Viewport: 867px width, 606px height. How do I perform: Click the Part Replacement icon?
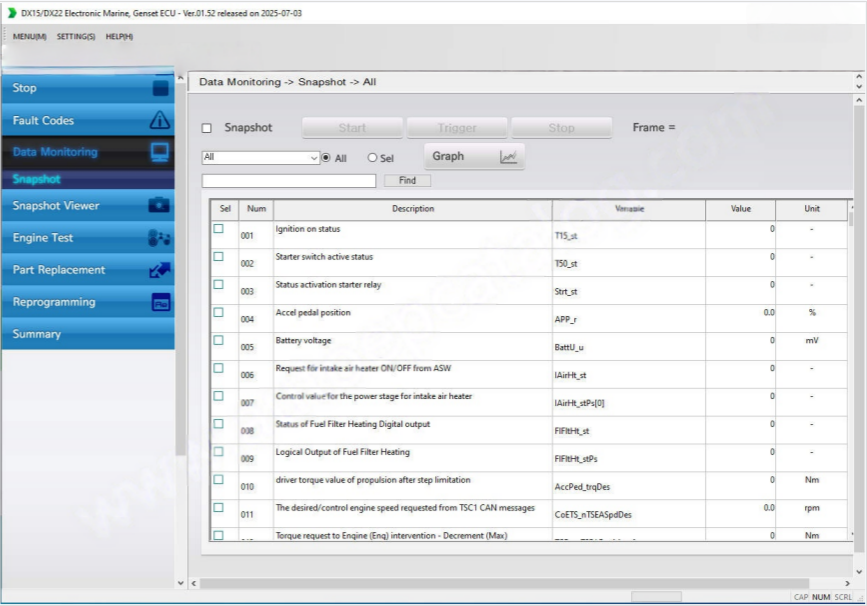point(160,270)
